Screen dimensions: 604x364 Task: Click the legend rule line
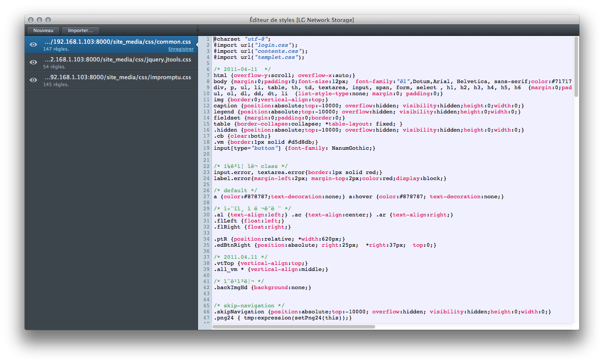click(367, 112)
